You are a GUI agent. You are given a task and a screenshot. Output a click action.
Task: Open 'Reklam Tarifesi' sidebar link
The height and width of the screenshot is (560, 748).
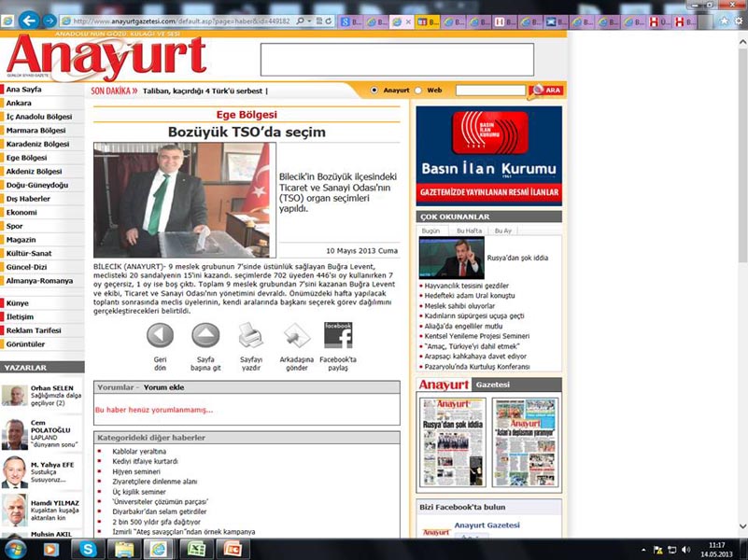34,330
